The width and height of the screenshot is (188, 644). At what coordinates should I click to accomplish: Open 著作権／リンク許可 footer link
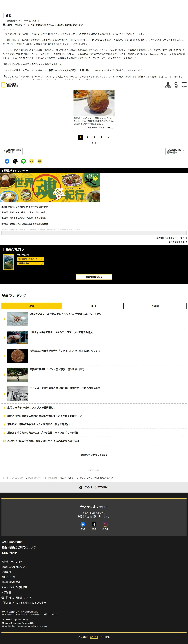pyautogui.click(x=12, y=562)
